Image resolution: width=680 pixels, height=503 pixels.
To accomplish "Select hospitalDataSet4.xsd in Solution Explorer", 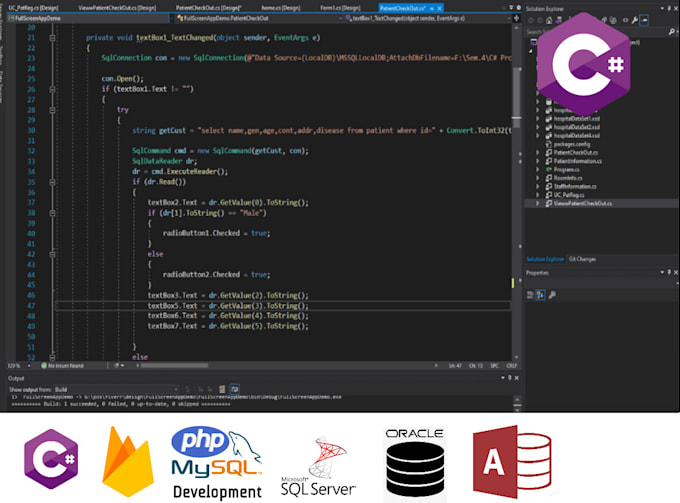I will point(577,136).
